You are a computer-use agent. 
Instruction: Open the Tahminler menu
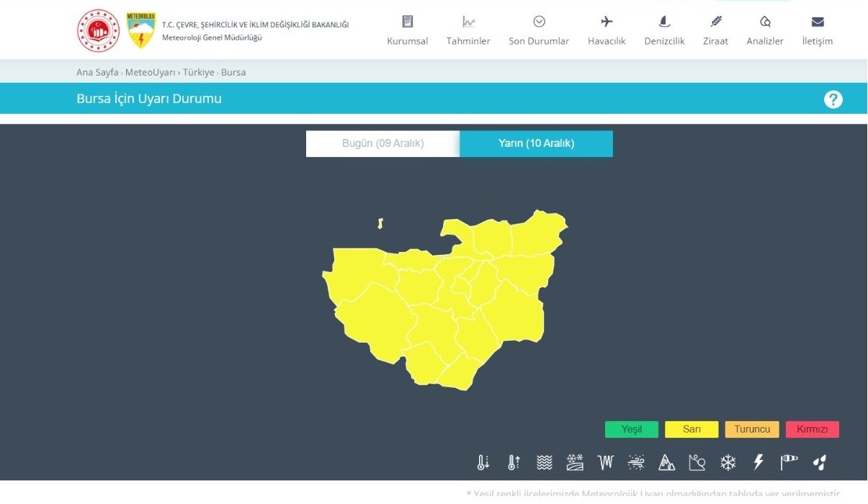468,31
